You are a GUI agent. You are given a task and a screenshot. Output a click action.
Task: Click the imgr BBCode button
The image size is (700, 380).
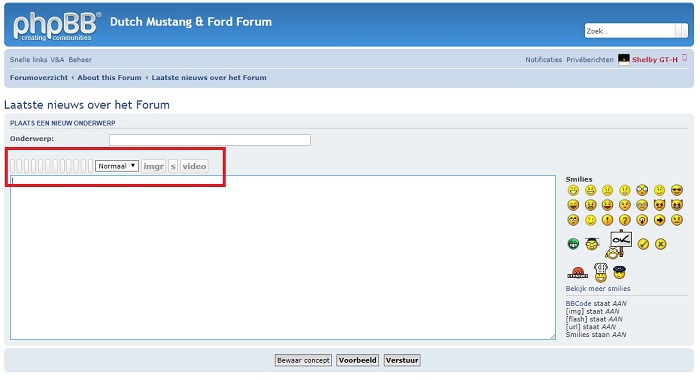point(153,166)
